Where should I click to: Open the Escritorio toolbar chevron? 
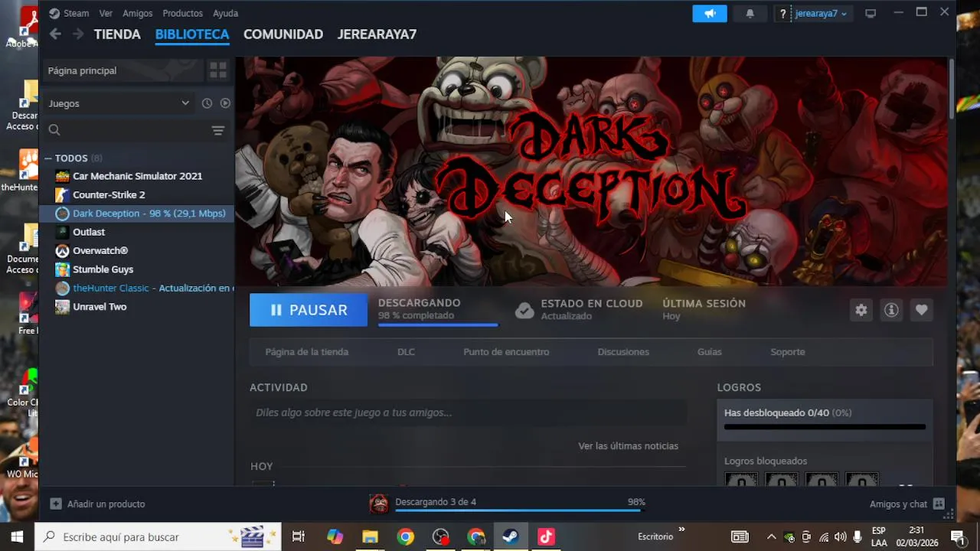point(681,530)
